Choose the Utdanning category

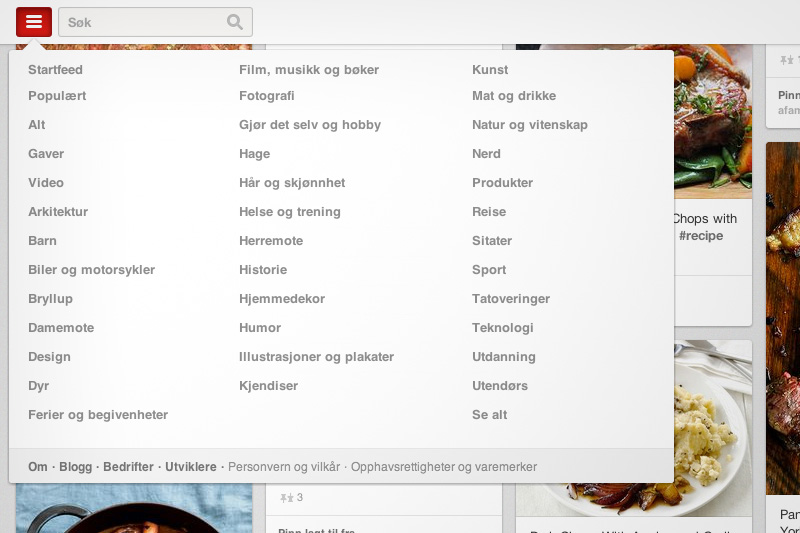(x=504, y=358)
